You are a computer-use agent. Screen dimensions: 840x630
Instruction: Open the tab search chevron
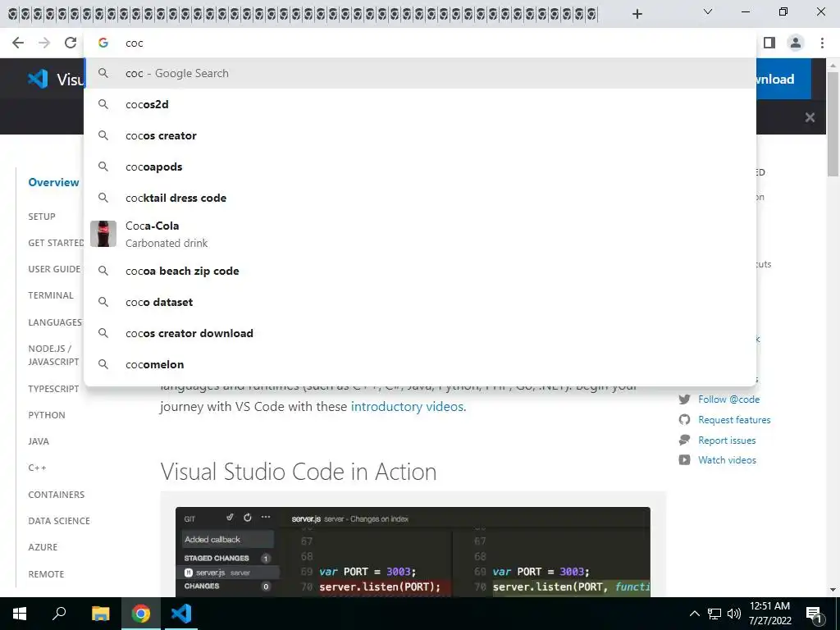(708, 11)
